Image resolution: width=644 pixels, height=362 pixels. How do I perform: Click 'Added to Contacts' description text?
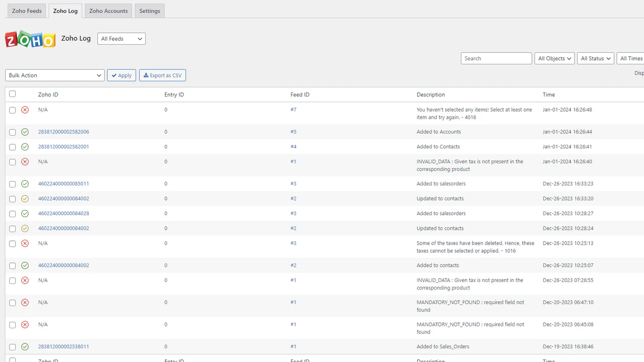438,147
